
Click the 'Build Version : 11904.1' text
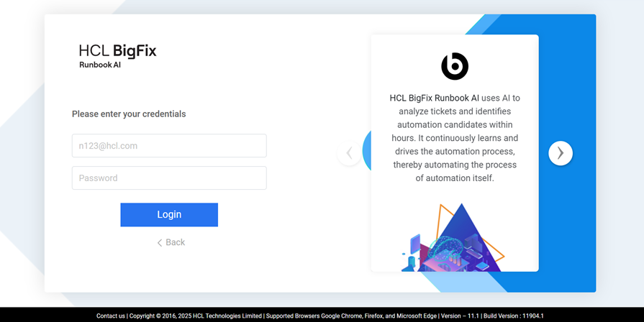coord(513,316)
